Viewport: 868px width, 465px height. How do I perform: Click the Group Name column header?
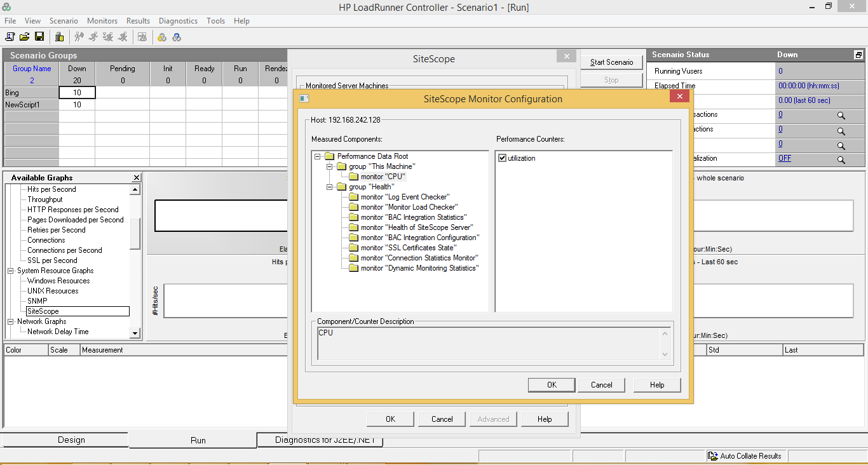pyautogui.click(x=32, y=74)
